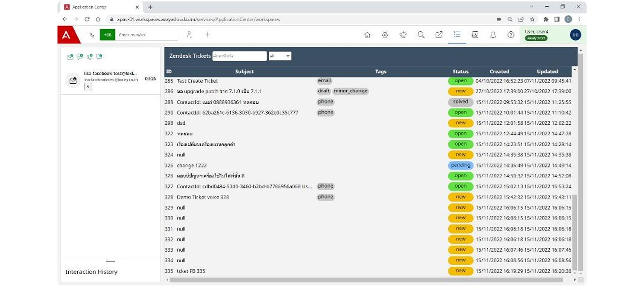Click the magnifier search icon in toolbar
The width and height of the screenshot is (644, 290).
click(x=421, y=35)
